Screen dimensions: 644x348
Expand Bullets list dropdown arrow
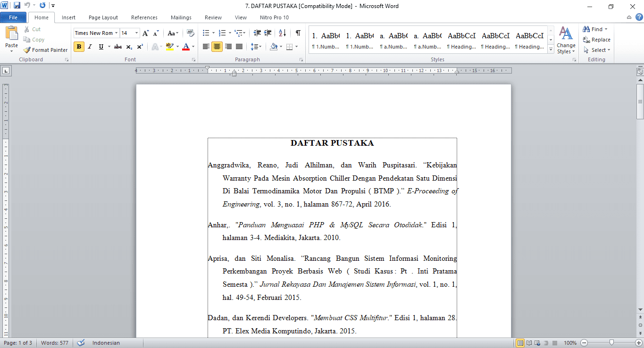point(213,33)
